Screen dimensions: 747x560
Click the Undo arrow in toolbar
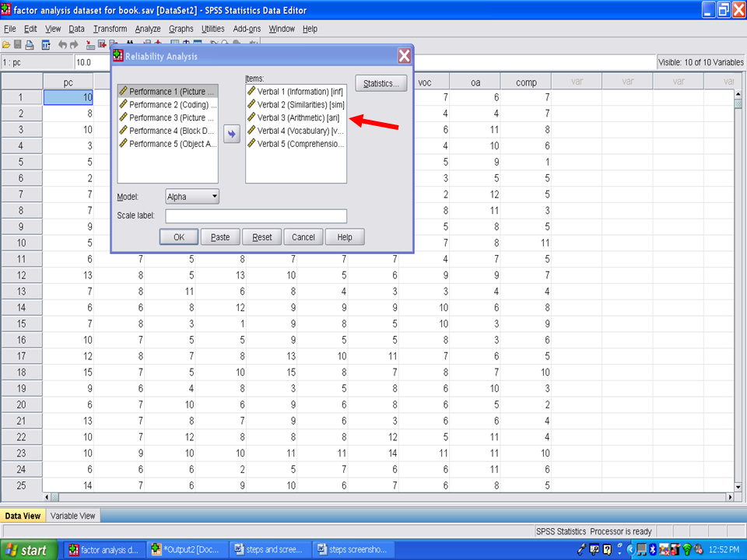pos(63,45)
